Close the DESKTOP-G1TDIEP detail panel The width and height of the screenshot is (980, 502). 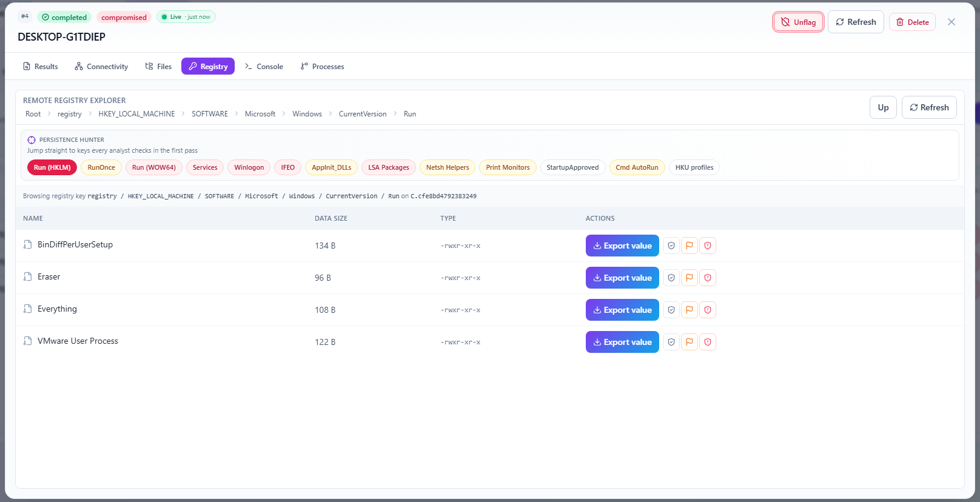951,22
